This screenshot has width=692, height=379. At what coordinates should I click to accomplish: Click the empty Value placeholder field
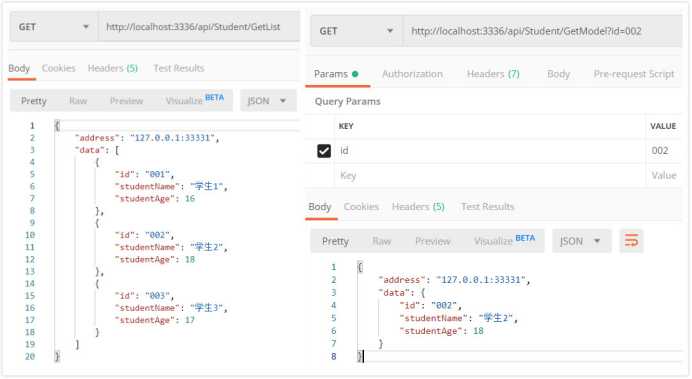(x=664, y=176)
